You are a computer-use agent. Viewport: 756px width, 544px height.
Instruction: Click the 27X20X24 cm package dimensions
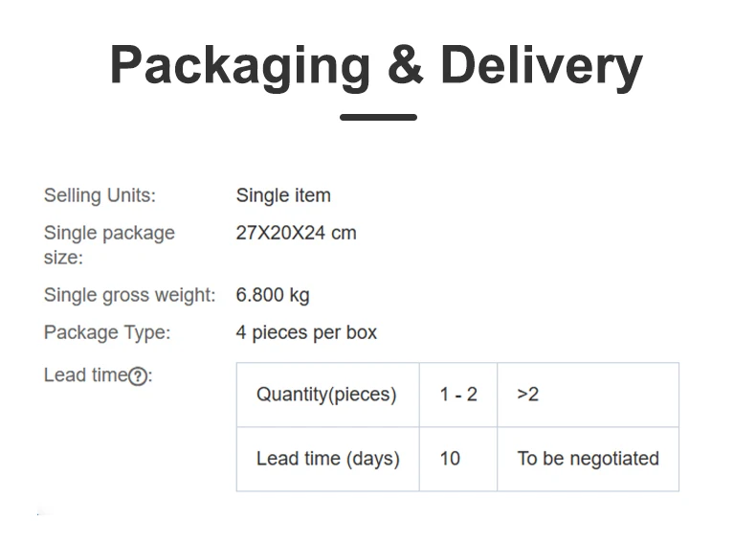[x=296, y=233]
